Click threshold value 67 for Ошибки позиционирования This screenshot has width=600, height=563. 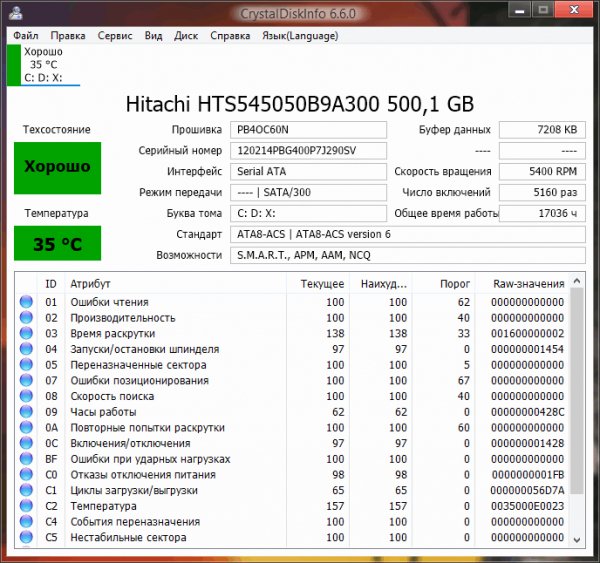463,380
